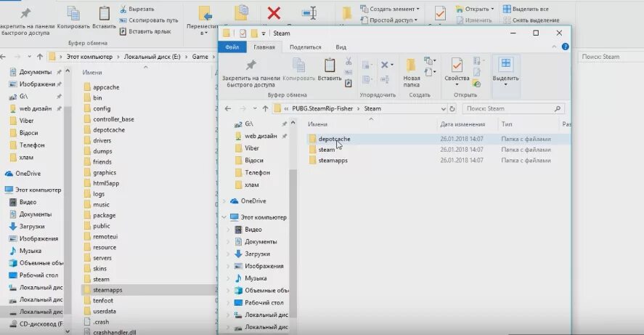Select OneDrive in background window navigation
Image resolution: width=644 pixels, height=335 pixels.
coord(28,174)
